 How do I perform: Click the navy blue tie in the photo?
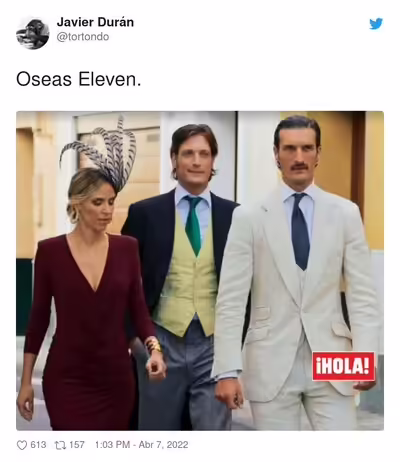300,231
